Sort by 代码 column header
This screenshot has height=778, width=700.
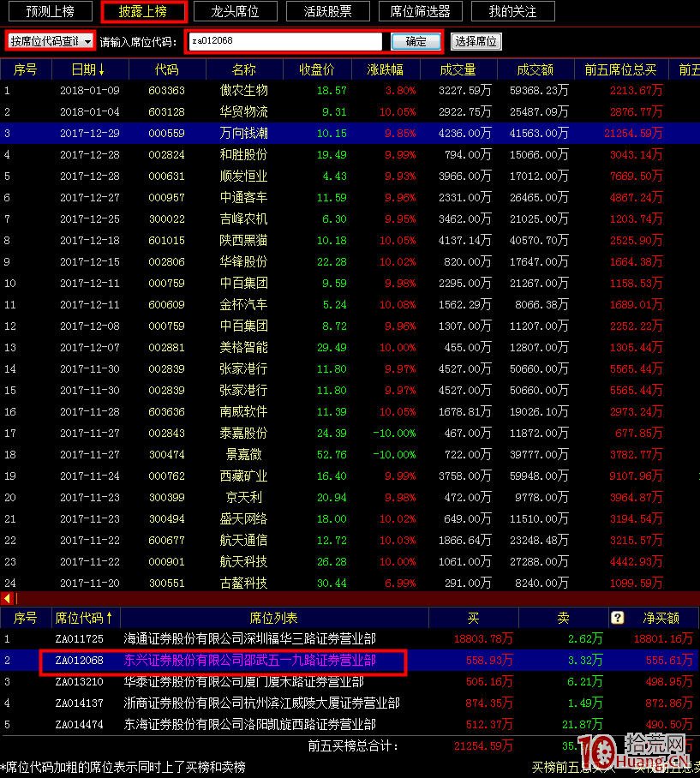pyautogui.click(x=167, y=69)
